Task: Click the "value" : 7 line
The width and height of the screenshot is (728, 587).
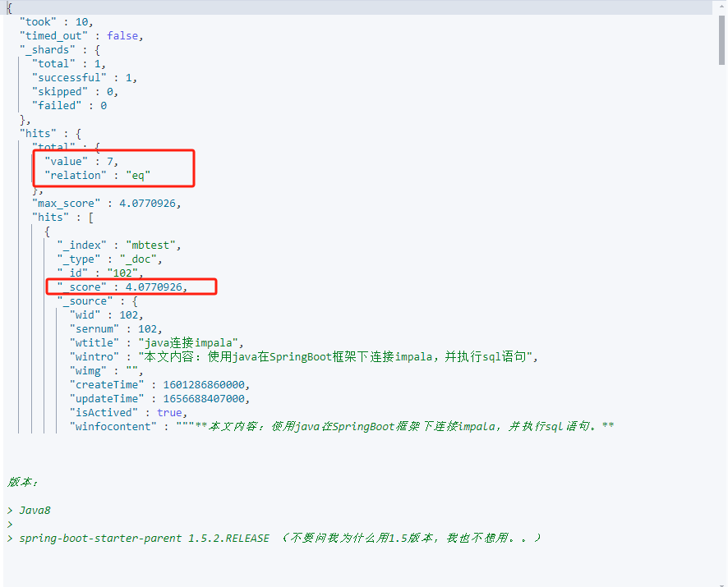Action: coord(81,161)
